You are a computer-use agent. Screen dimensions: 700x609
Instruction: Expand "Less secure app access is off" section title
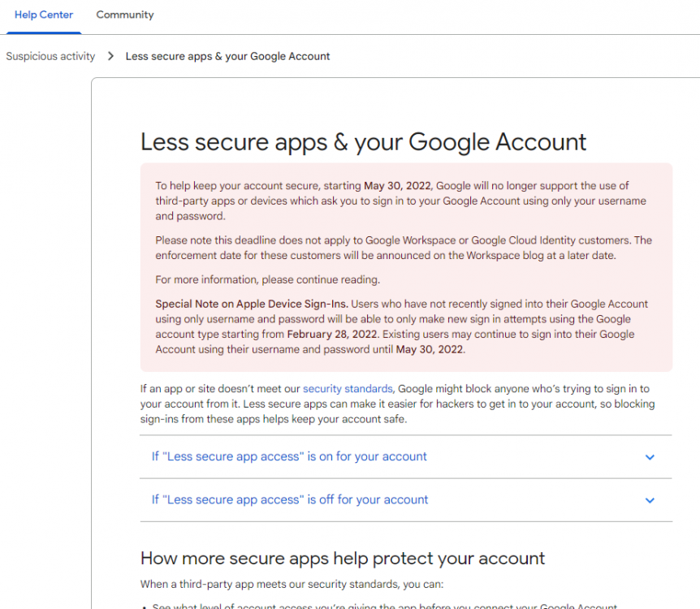pyautogui.click(x=290, y=499)
